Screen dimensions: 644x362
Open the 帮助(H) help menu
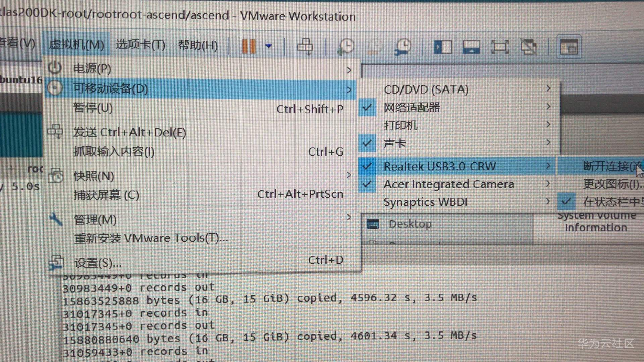(198, 45)
